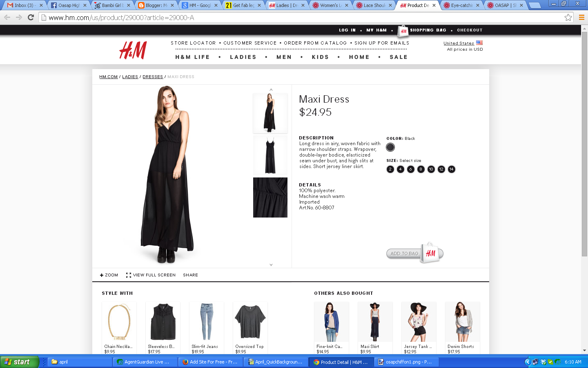Click the CHECKOUT link
Image resolution: width=588 pixels, height=368 pixels.
(x=470, y=30)
